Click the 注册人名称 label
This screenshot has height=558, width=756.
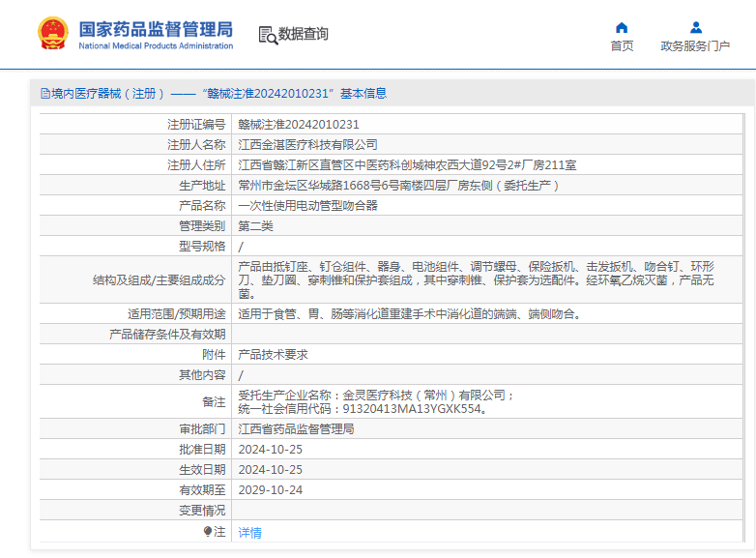click(196, 145)
